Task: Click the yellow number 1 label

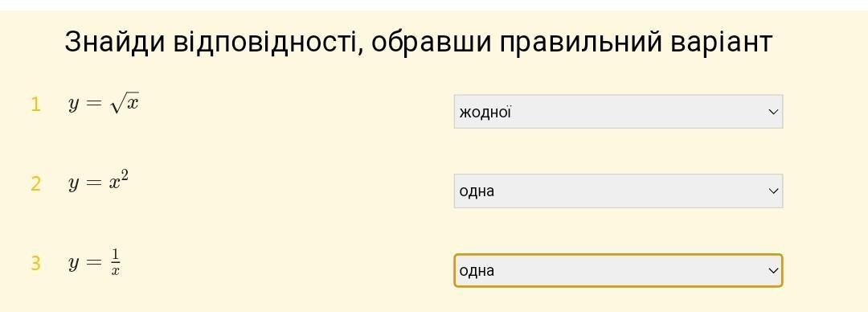Action: pyautogui.click(x=35, y=105)
